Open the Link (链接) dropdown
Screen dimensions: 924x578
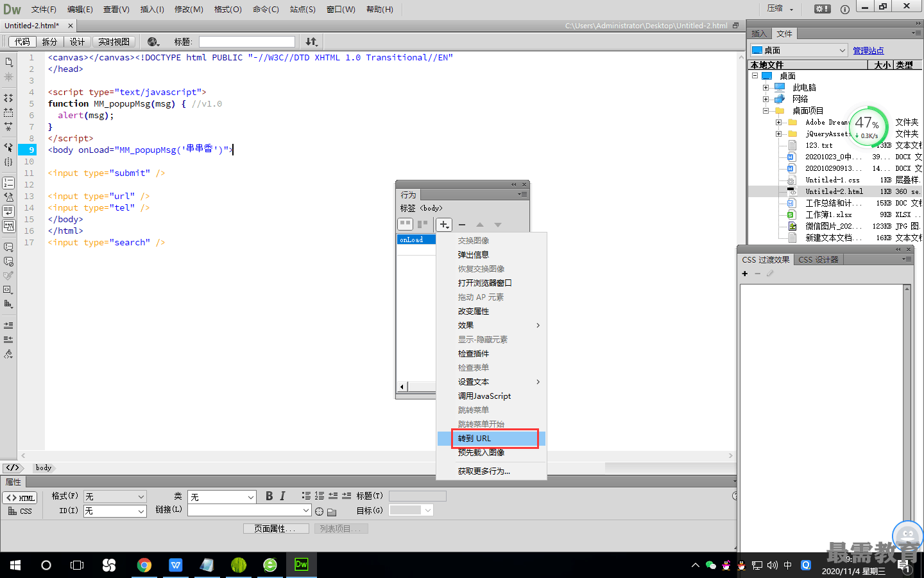pos(250,510)
